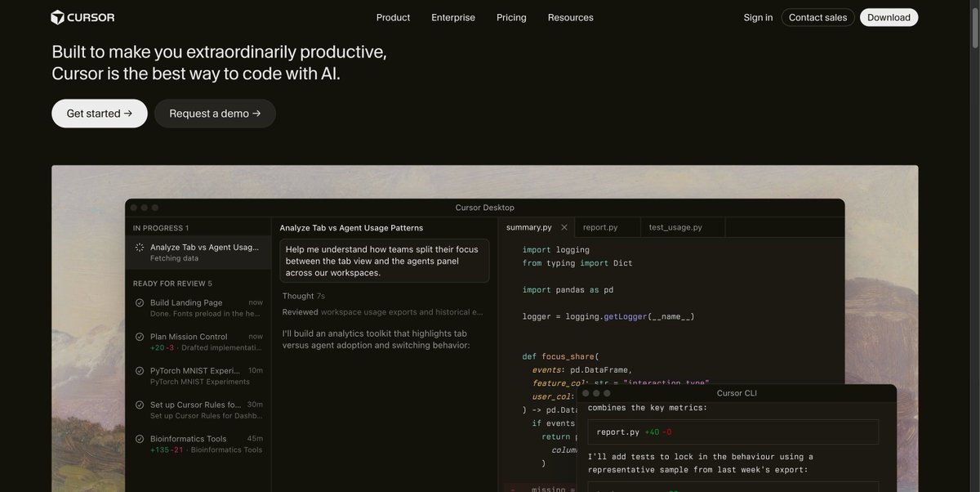Click the Sign in link

[758, 17]
